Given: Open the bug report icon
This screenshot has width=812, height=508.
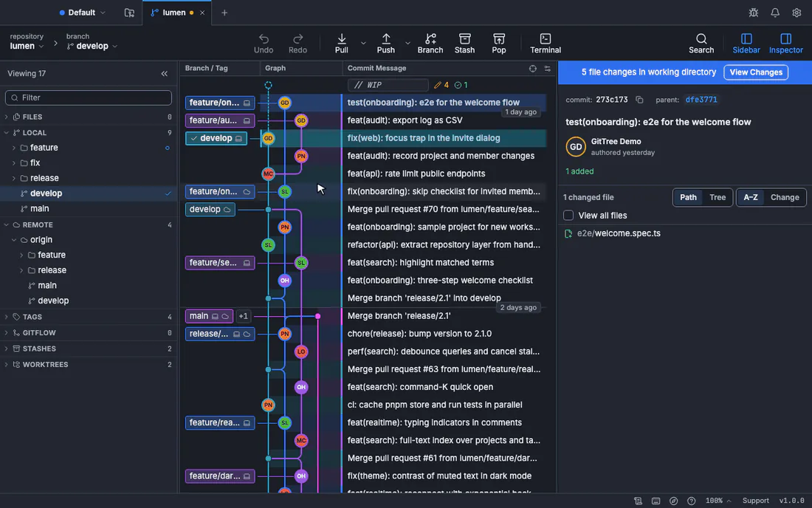Looking at the screenshot, I should (x=754, y=13).
